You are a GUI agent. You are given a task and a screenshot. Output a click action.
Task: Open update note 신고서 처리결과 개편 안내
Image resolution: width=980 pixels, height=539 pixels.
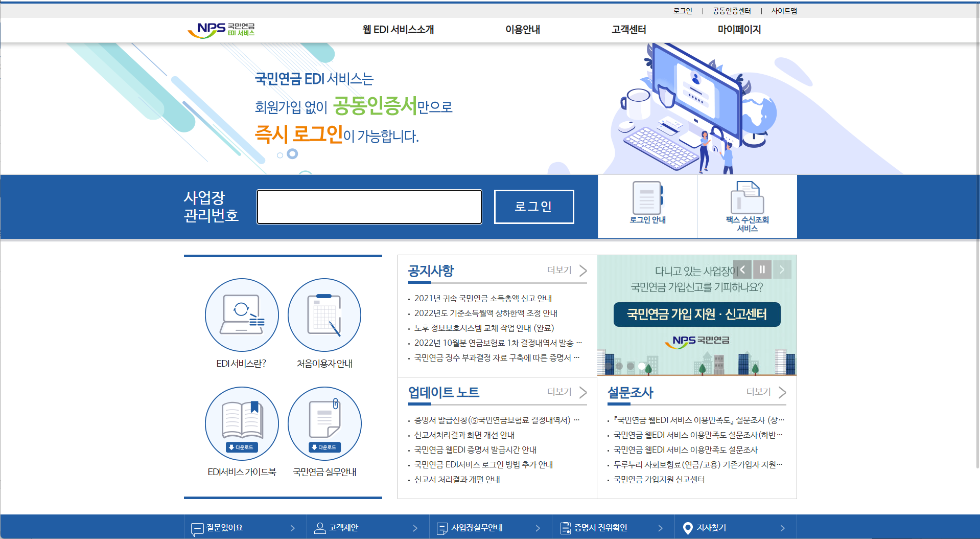(457, 479)
